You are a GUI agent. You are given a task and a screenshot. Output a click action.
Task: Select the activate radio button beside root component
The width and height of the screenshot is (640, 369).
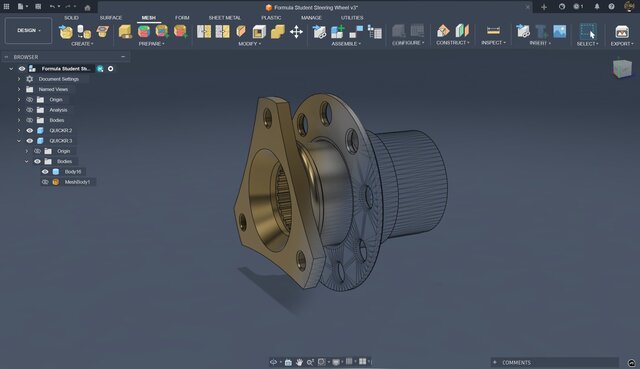point(111,69)
